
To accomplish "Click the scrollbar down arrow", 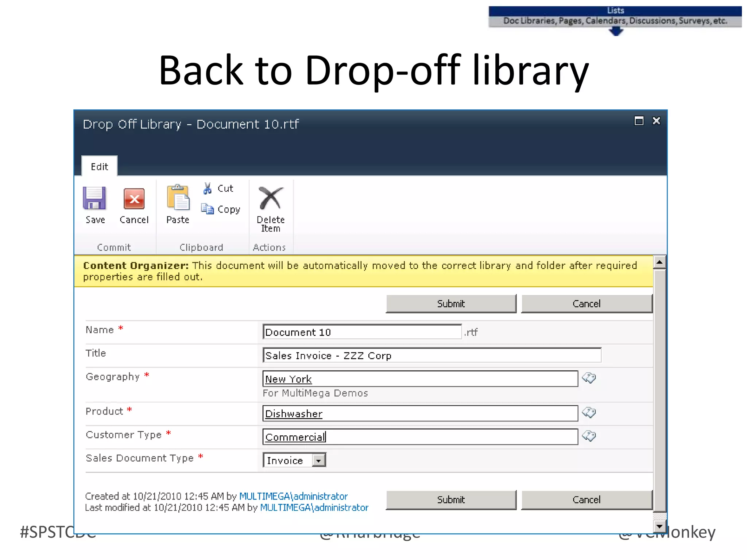I will coord(659,526).
